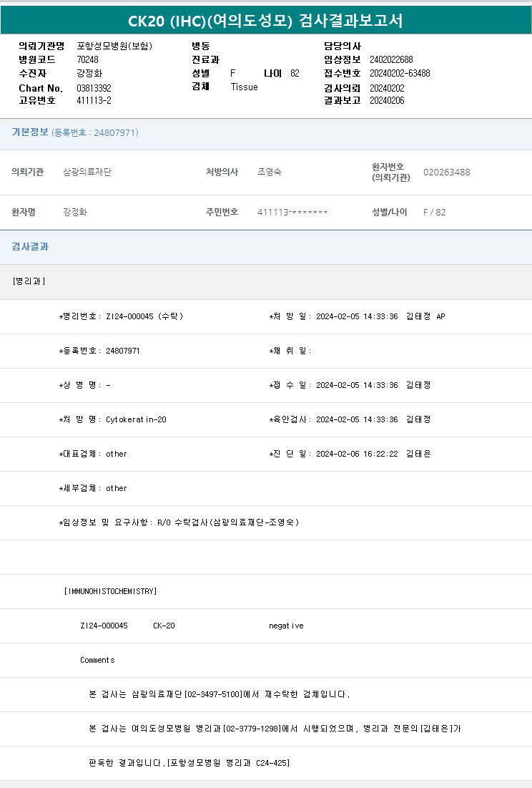Click the masked 주민번호 value
The image size is (532, 788).
[x=292, y=213]
